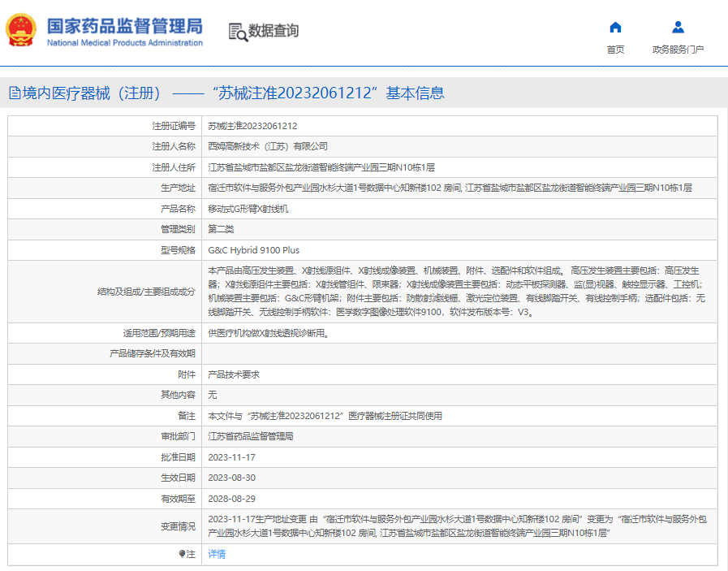Open the 数据查询 search icon
The width and height of the screenshot is (728, 571).
pos(238,32)
